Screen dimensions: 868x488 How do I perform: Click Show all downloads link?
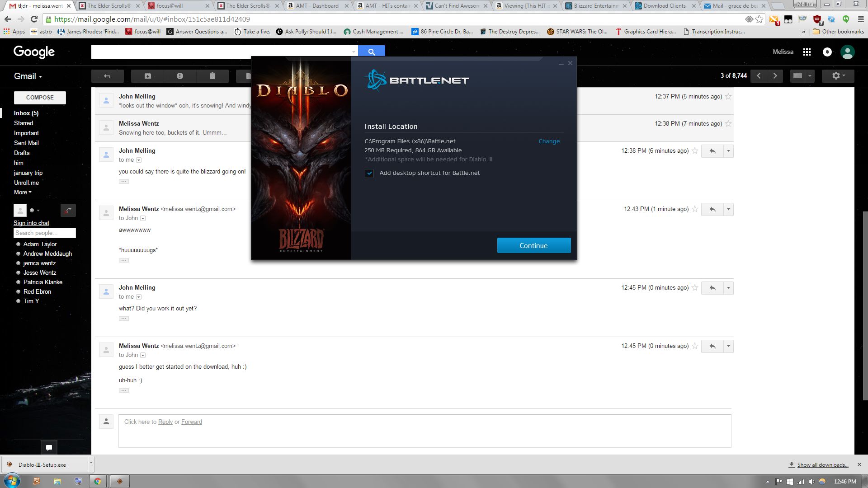tap(823, 465)
